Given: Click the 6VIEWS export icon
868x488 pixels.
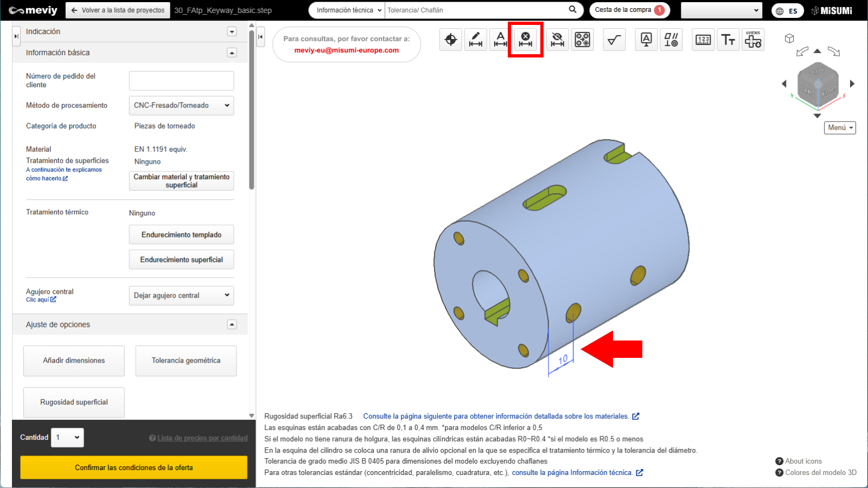Looking at the screenshot, I should (x=753, y=40).
